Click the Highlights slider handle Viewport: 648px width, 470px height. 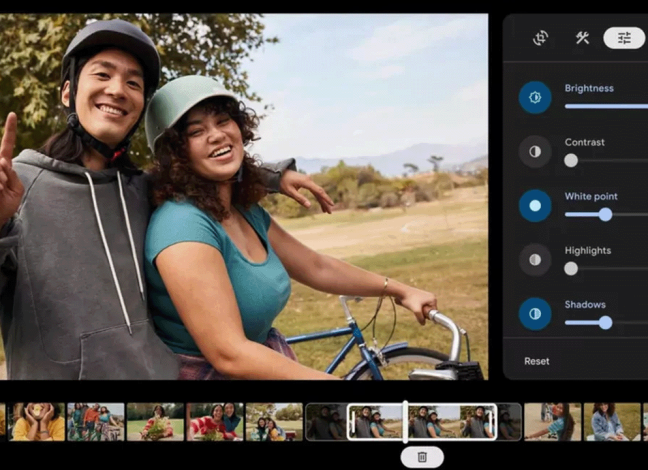[x=571, y=269]
